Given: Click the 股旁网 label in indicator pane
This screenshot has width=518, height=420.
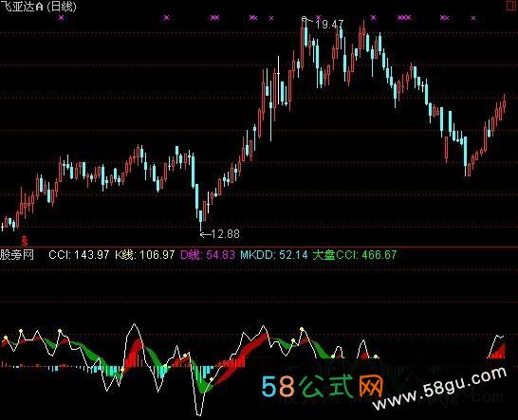Looking at the screenshot, I should coord(17,255).
